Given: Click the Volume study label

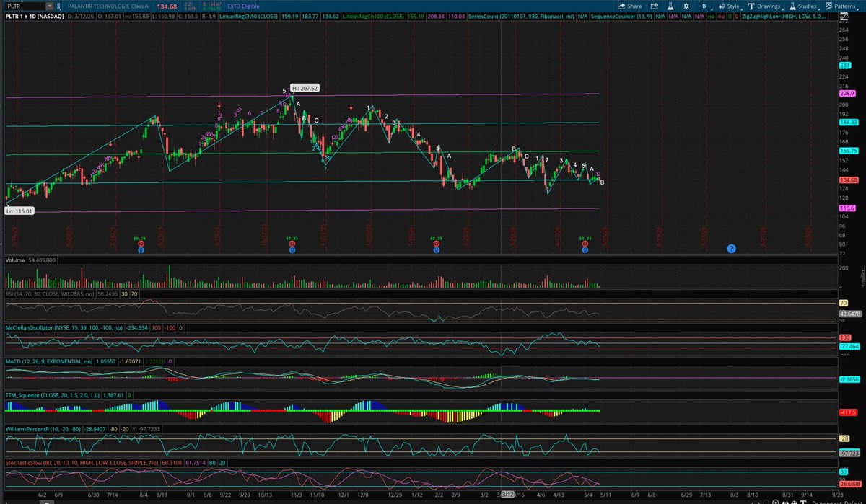Looking at the screenshot, I should [14, 259].
